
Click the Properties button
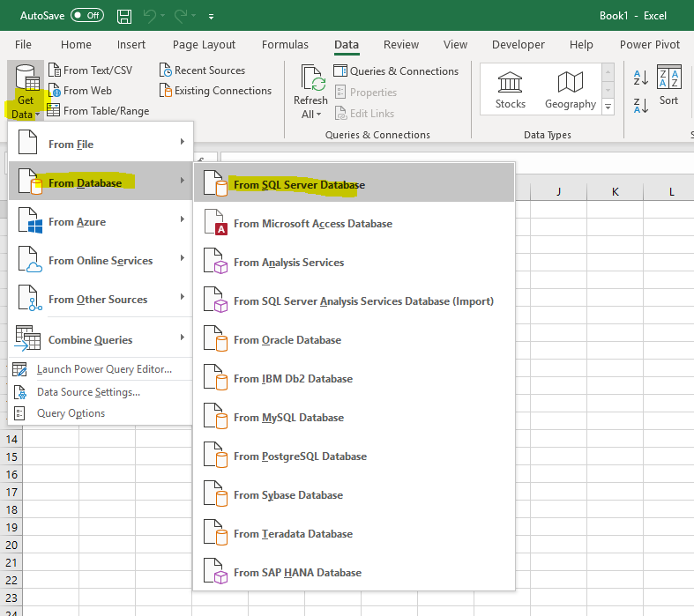(x=366, y=92)
